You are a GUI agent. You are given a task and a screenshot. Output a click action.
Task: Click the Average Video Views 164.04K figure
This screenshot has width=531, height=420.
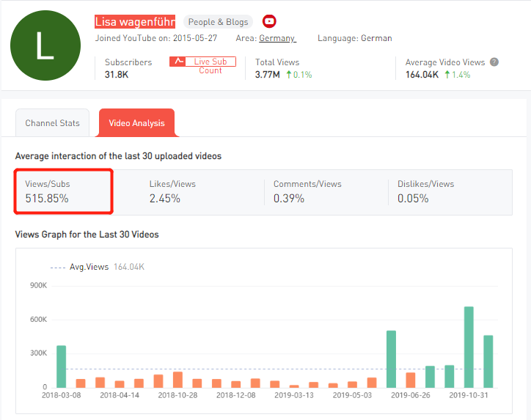[x=422, y=75]
